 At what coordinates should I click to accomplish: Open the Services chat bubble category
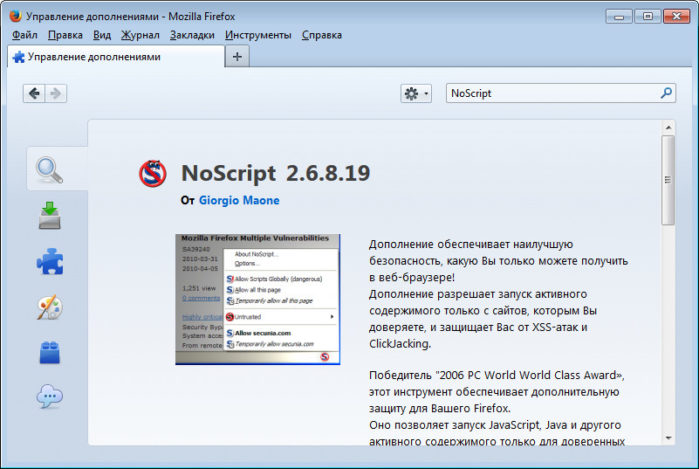[50, 397]
